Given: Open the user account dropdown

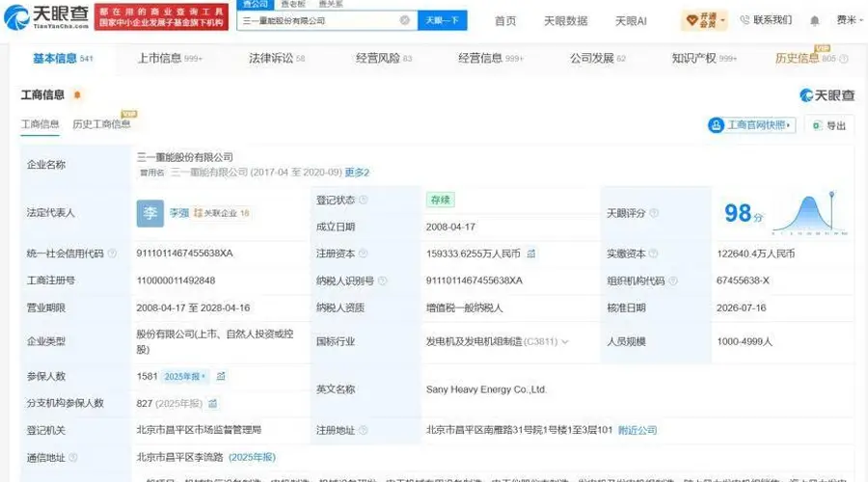Looking at the screenshot, I should [x=849, y=20].
